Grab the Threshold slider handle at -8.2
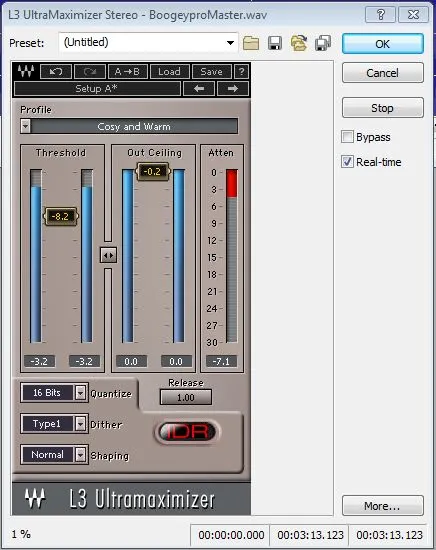The width and height of the screenshot is (436, 550). click(61, 216)
